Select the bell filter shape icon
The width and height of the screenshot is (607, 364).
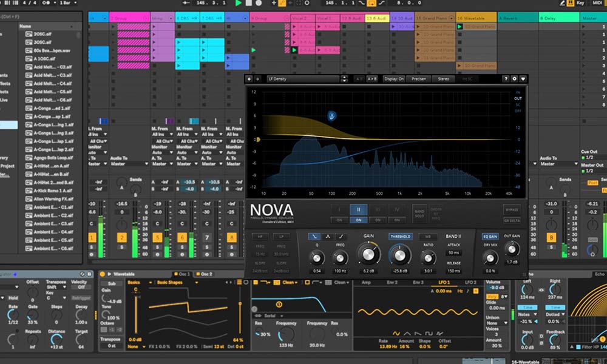click(328, 237)
